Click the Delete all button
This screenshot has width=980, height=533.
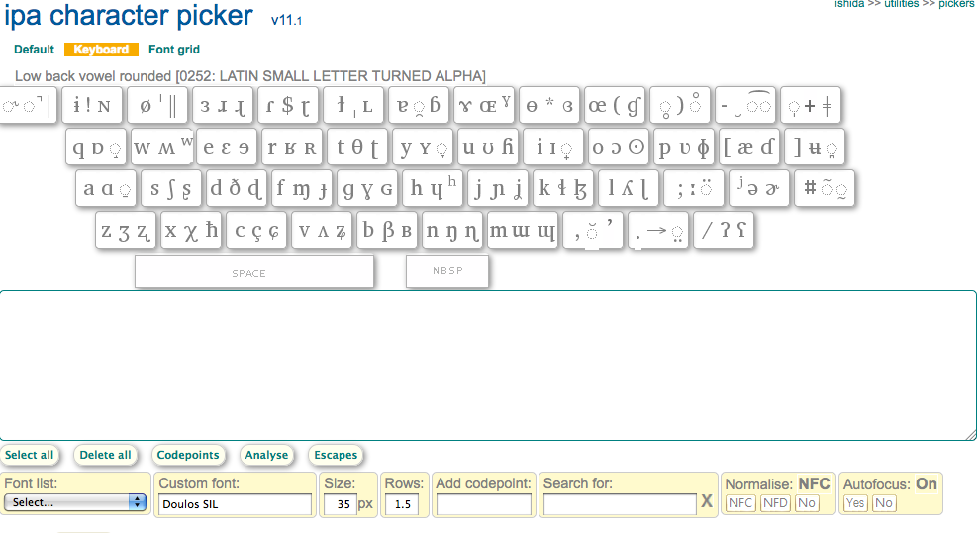(105, 455)
